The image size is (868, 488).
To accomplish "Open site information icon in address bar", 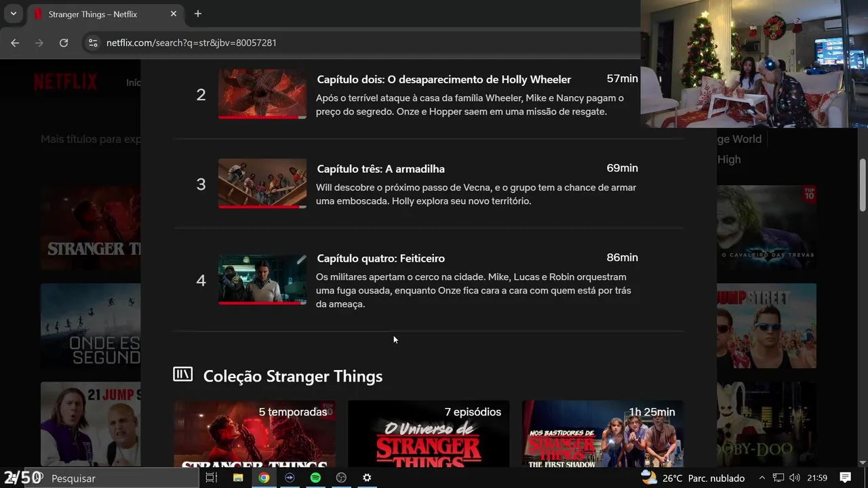I will pyautogui.click(x=93, y=43).
